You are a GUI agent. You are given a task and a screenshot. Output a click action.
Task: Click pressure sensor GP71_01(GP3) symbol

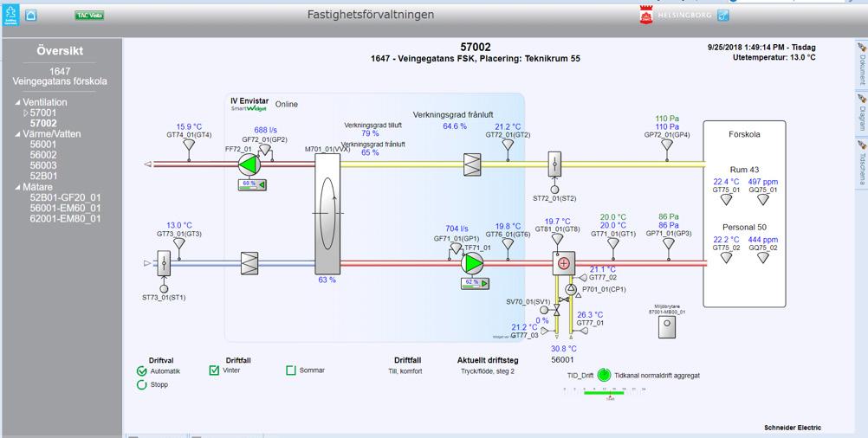pyautogui.click(x=669, y=244)
